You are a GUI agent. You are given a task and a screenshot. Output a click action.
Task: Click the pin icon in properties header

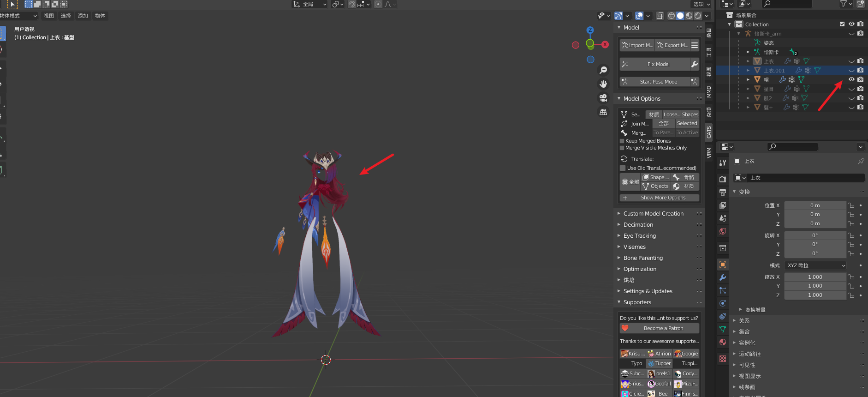tap(861, 161)
